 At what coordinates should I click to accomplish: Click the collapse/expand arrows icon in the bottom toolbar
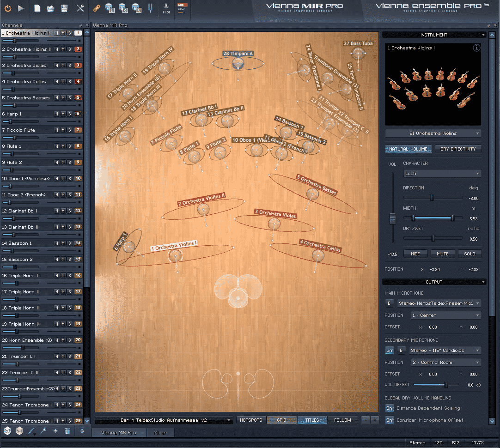click(82, 431)
